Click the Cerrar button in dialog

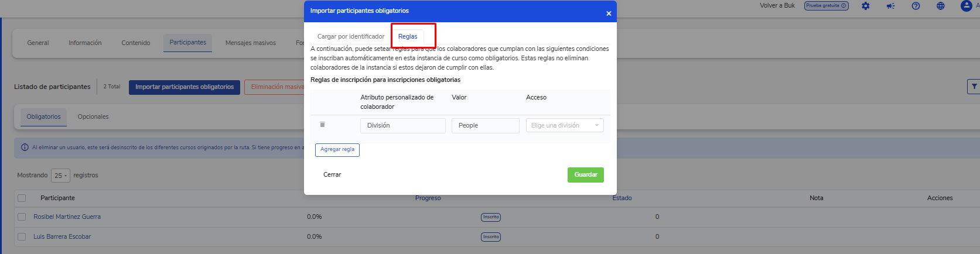(332, 174)
